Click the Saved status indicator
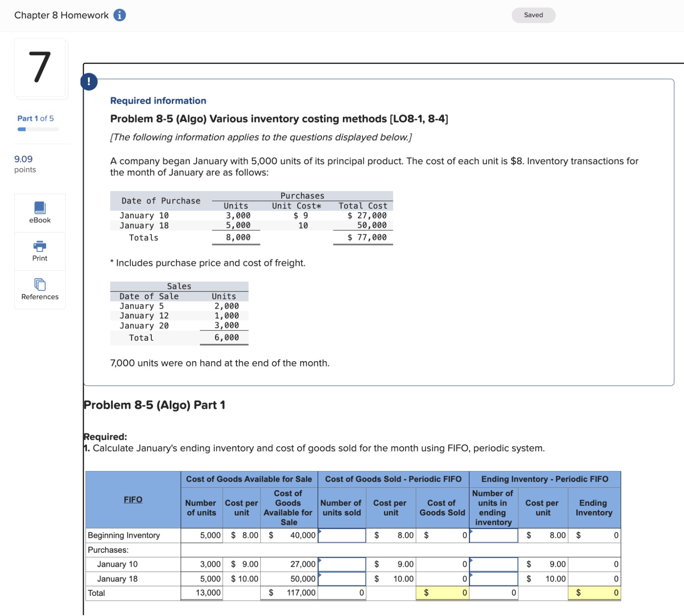This screenshot has height=616, width=684. click(x=533, y=15)
